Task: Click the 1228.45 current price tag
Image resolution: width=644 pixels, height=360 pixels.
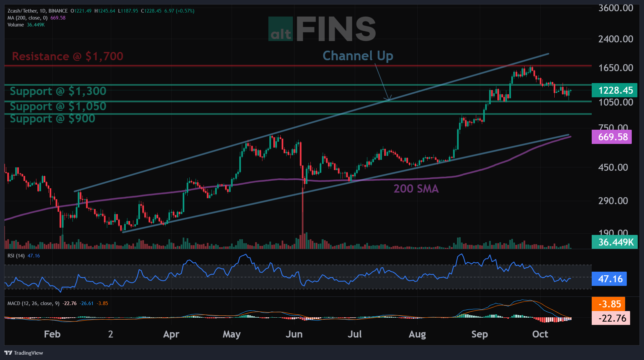Action: [614, 90]
